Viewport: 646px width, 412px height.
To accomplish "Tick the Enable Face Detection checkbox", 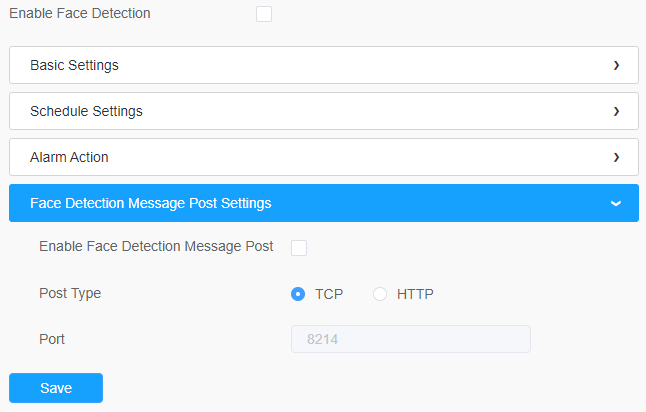I will coord(264,14).
